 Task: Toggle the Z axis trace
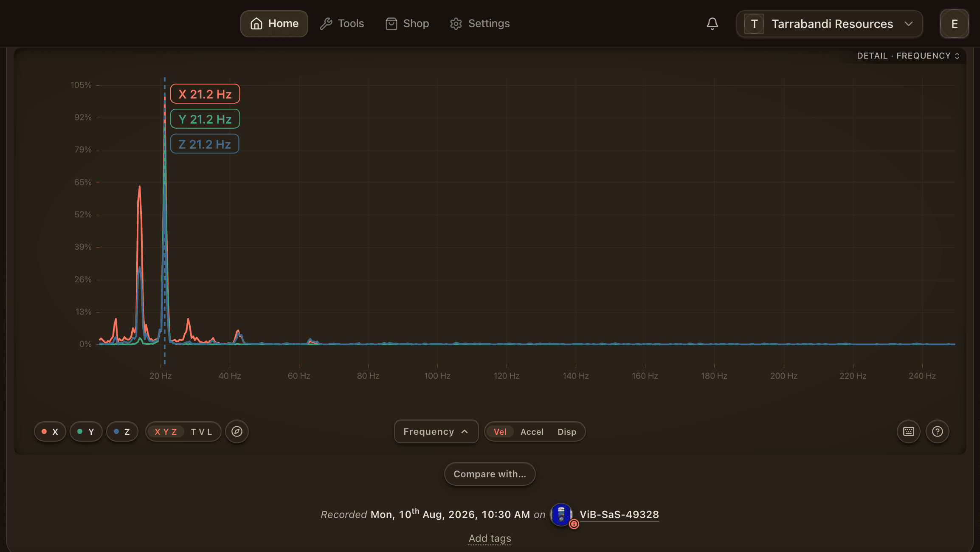point(122,432)
